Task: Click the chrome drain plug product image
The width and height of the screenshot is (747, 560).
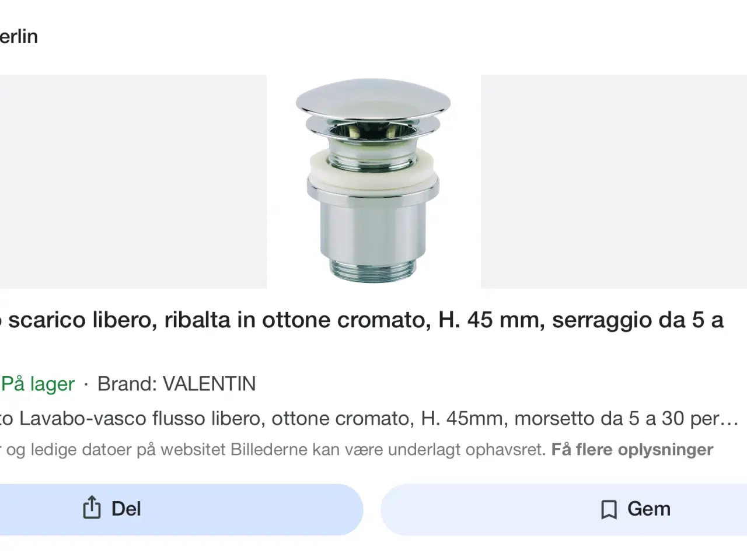Action: click(x=373, y=181)
